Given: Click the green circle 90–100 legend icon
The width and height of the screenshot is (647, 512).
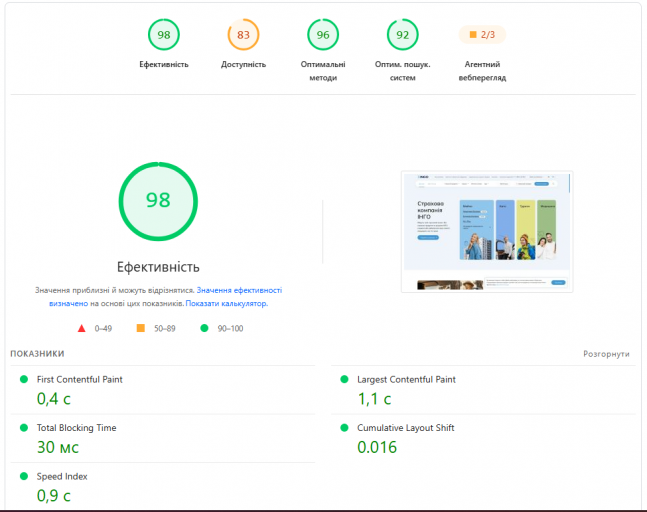Looking at the screenshot, I should pos(204,328).
